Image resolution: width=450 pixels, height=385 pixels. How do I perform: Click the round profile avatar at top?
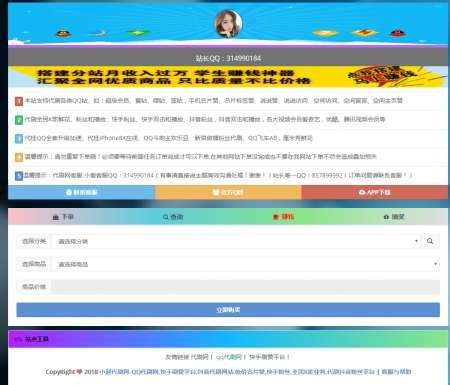(x=228, y=24)
